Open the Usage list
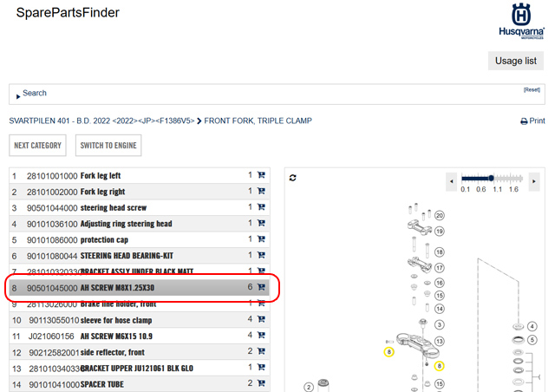This screenshot has height=392, width=555. pyautogui.click(x=517, y=61)
